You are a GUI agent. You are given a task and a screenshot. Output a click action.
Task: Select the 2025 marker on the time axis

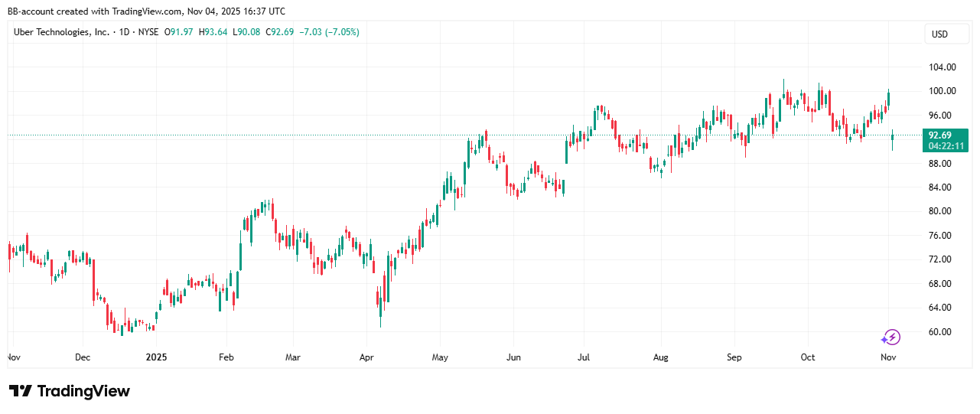point(156,357)
